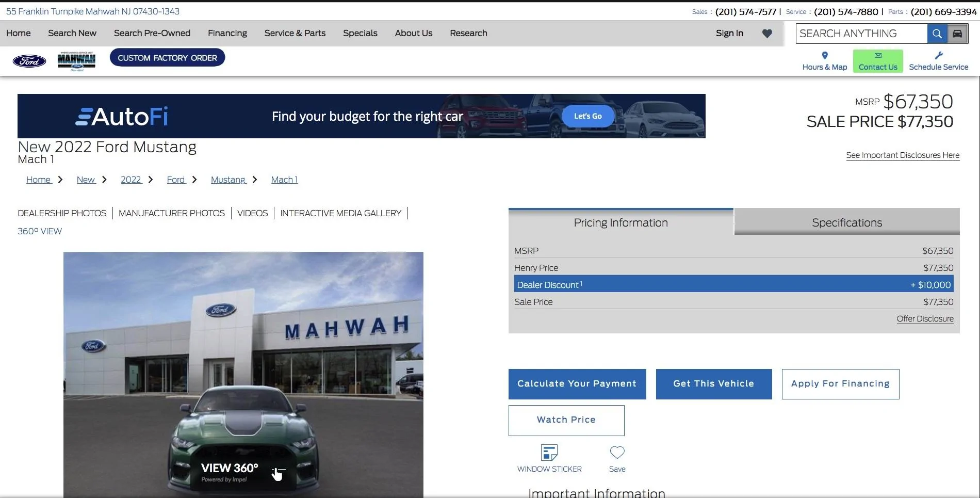Click the magnifying glass search button
980x498 pixels.
pyautogui.click(x=937, y=34)
